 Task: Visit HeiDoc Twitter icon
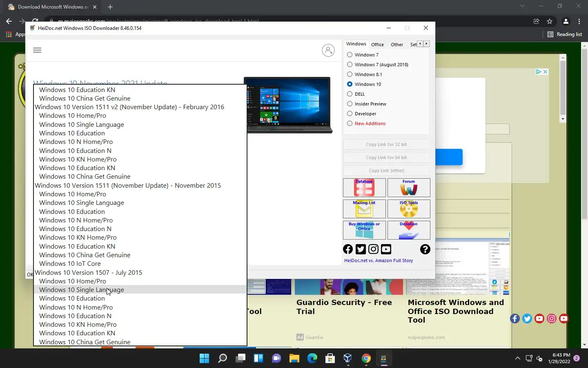tap(361, 249)
